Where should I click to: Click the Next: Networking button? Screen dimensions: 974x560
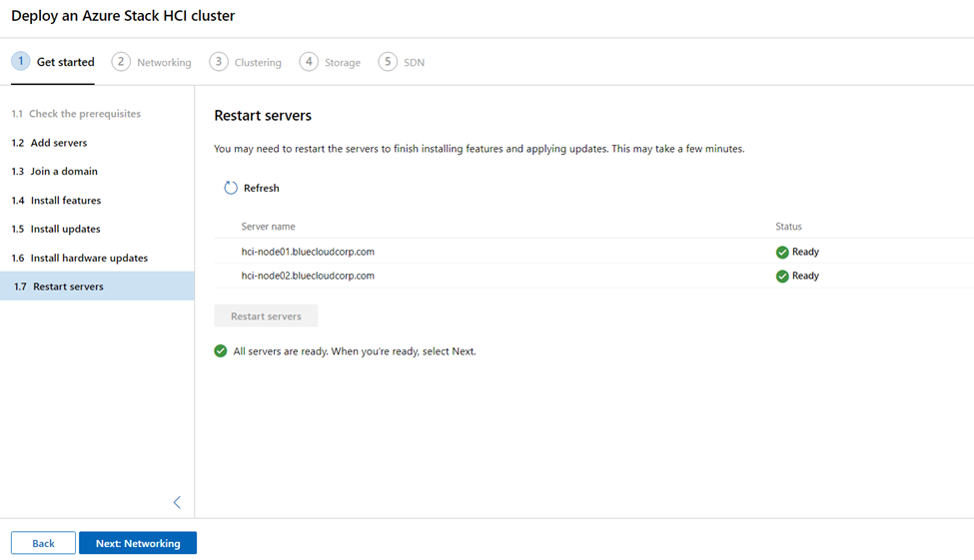138,543
